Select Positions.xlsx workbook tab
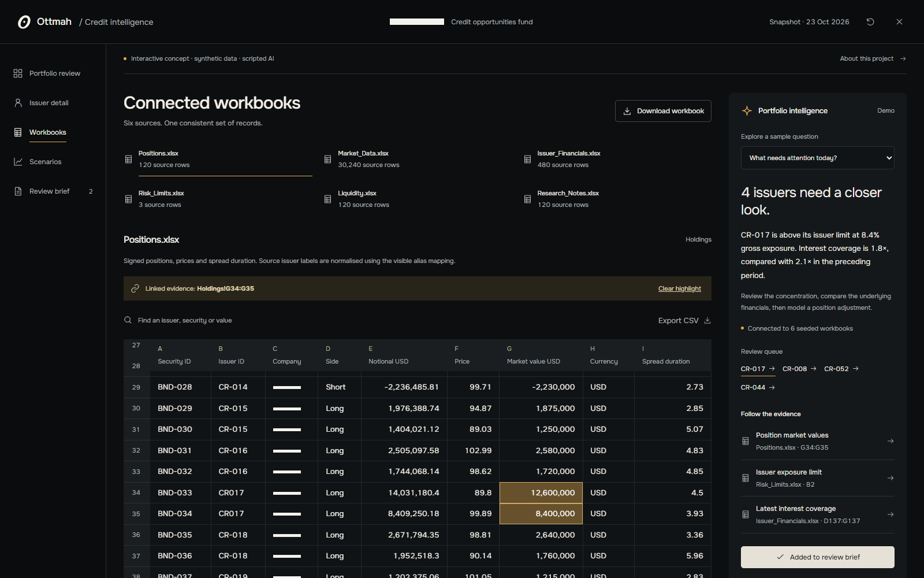This screenshot has height=578, width=924. pyautogui.click(x=218, y=160)
